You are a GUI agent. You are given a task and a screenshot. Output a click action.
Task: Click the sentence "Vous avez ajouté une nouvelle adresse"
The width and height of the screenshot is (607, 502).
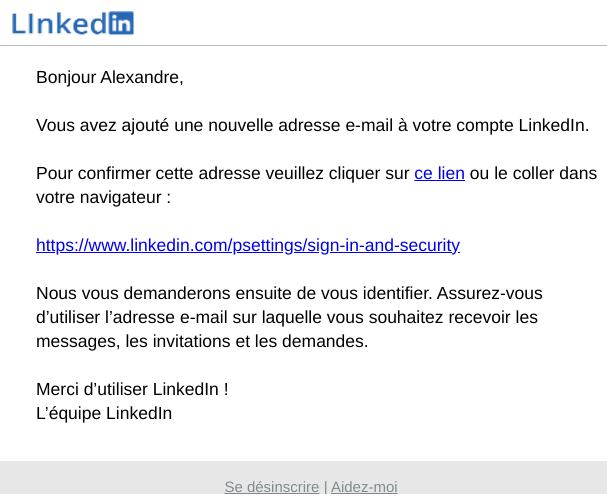coord(188,125)
